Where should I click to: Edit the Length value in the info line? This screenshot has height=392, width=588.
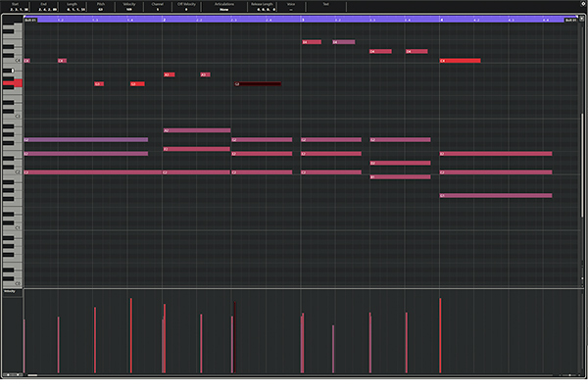[72, 9]
